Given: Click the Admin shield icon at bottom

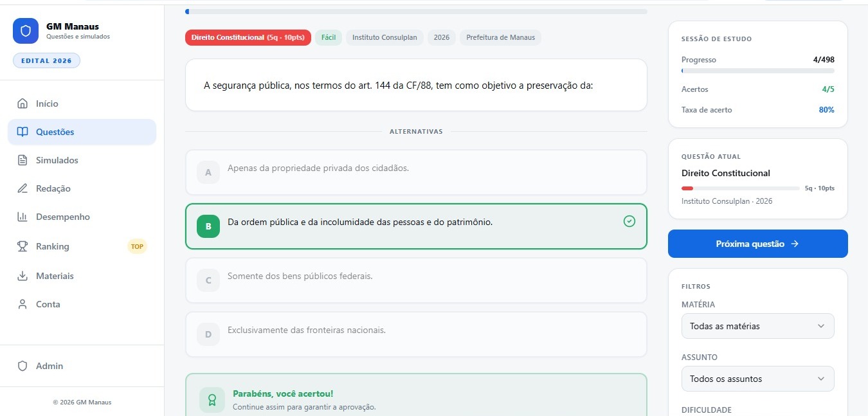Looking at the screenshot, I should click(23, 365).
